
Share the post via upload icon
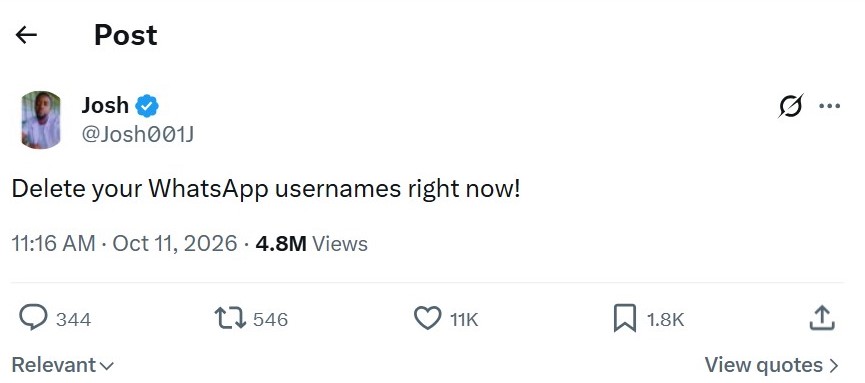pos(822,318)
